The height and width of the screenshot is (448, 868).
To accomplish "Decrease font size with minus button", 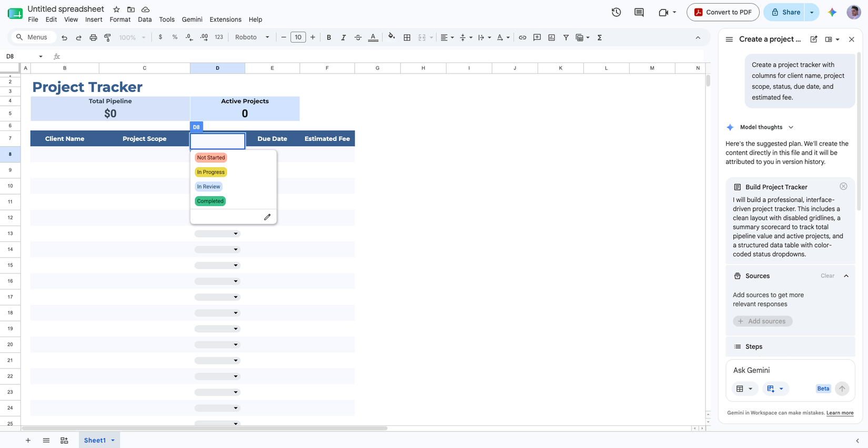I will pos(284,37).
